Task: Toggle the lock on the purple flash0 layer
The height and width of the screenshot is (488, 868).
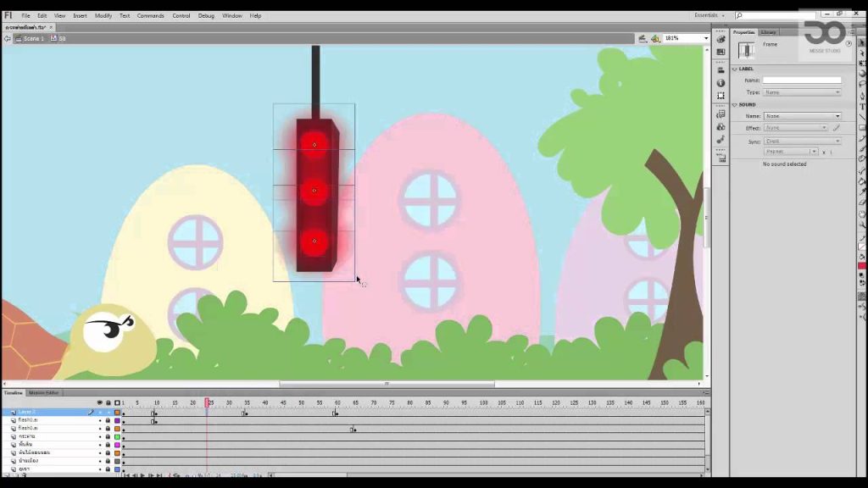Action: point(108,420)
